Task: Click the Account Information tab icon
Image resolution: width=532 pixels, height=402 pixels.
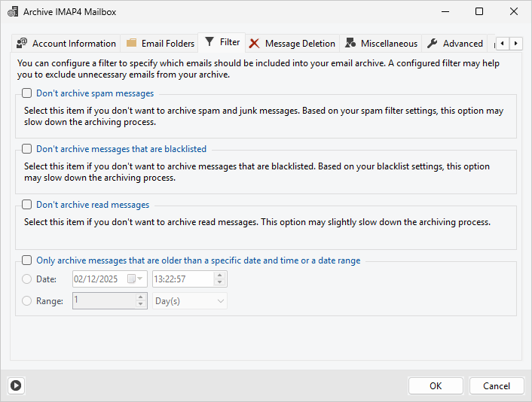Action: pyautogui.click(x=22, y=43)
